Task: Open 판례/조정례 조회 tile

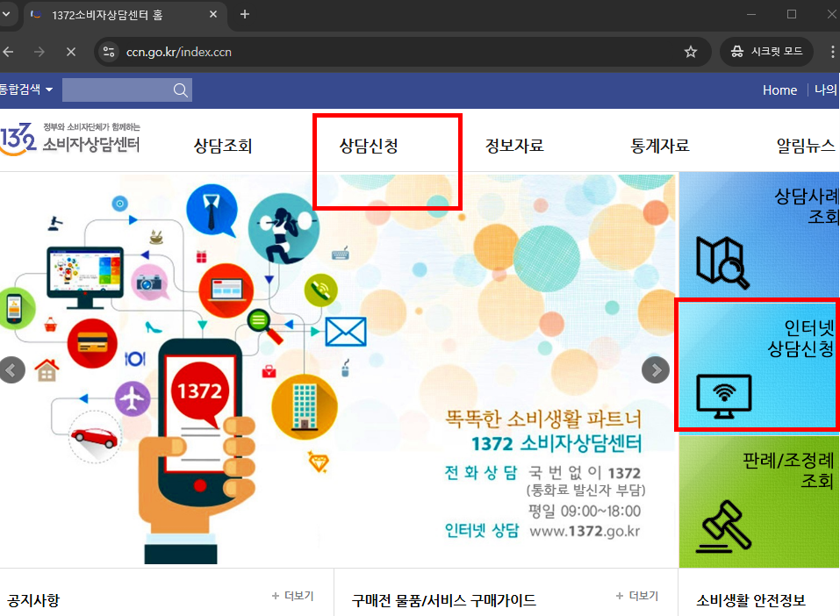Action: pos(759,501)
